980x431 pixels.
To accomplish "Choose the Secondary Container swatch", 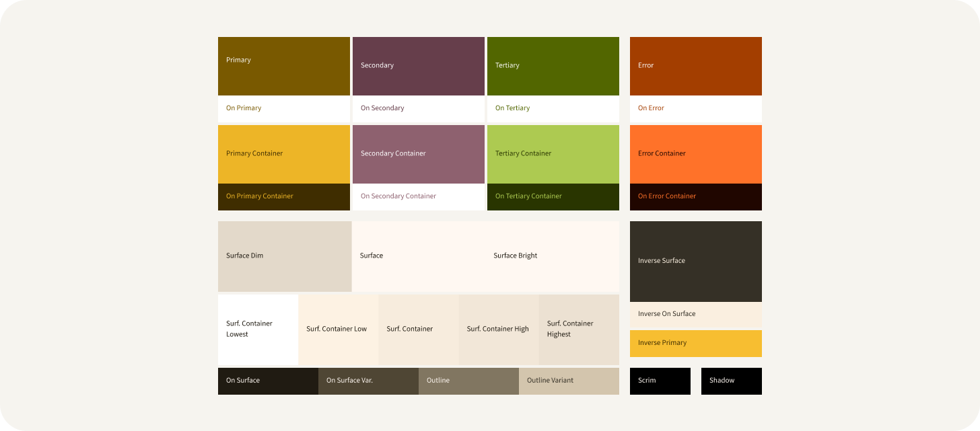I will coord(418,154).
